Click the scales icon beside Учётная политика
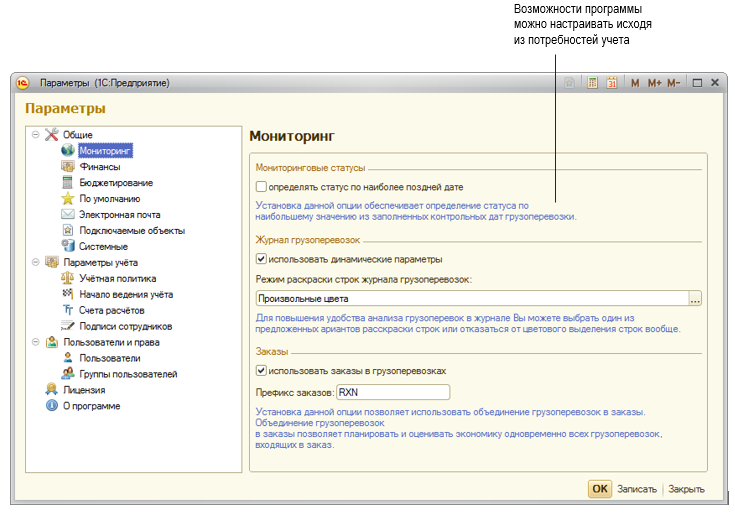 pos(68,278)
